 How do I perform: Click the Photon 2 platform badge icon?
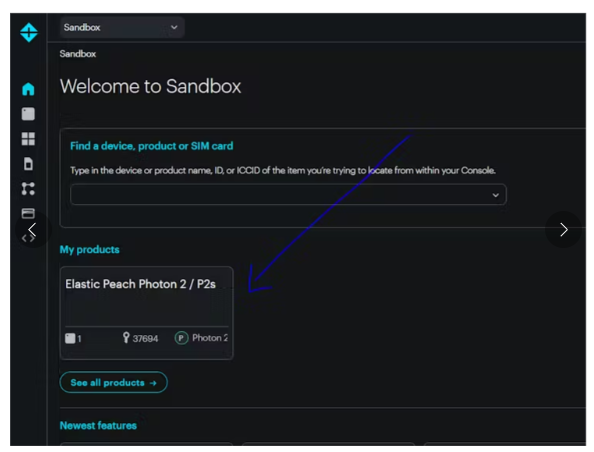[181, 338]
